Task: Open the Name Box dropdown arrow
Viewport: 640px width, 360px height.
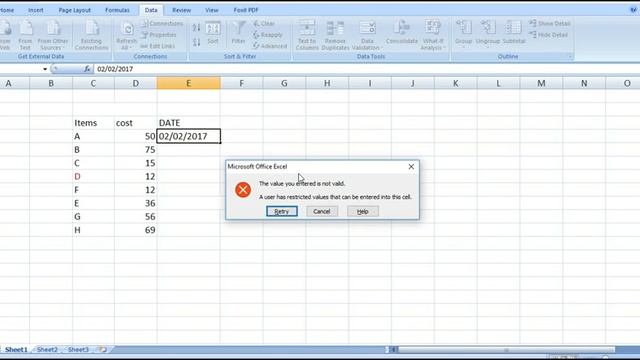Action: 45,69
